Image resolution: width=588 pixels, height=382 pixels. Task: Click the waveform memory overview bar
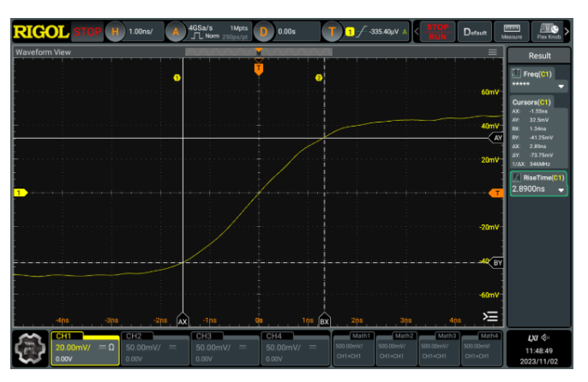click(259, 51)
